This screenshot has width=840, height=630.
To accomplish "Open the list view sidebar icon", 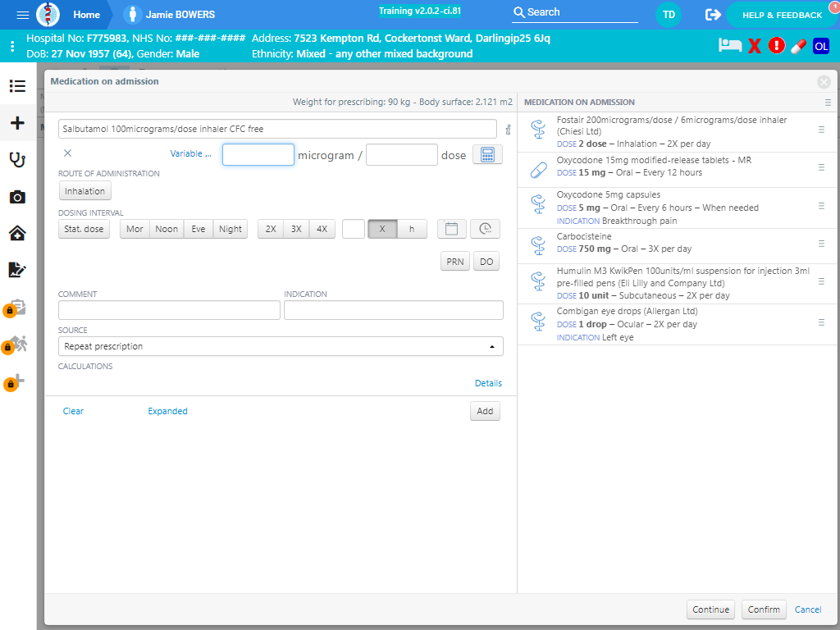I will [x=17, y=85].
